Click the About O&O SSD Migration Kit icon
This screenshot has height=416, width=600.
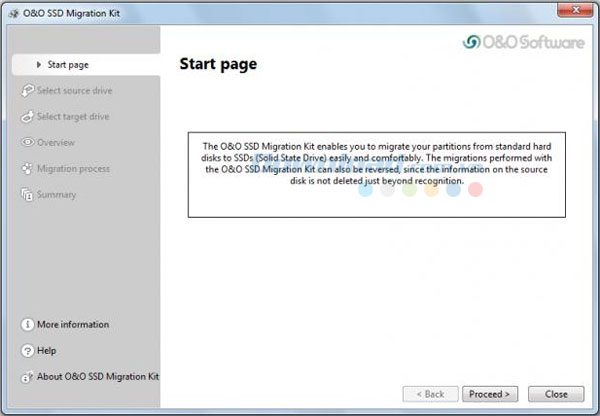pyautogui.click(x=26, y=377)
